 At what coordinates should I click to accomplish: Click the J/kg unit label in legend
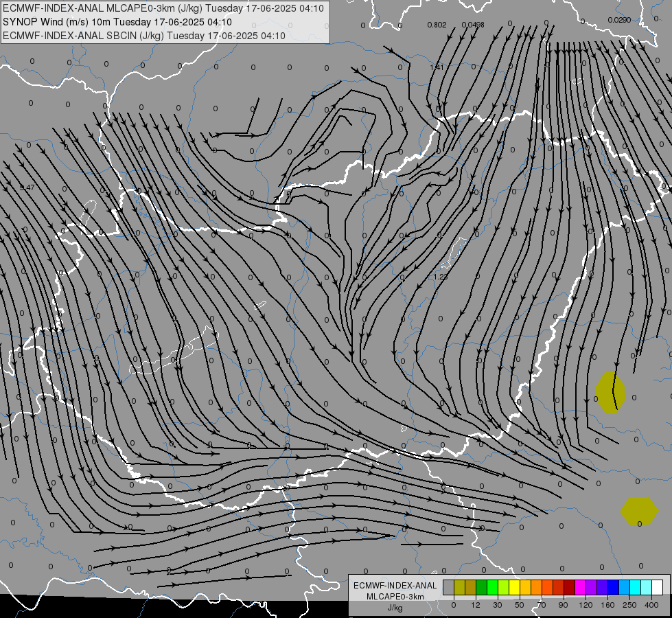[395, 608]
